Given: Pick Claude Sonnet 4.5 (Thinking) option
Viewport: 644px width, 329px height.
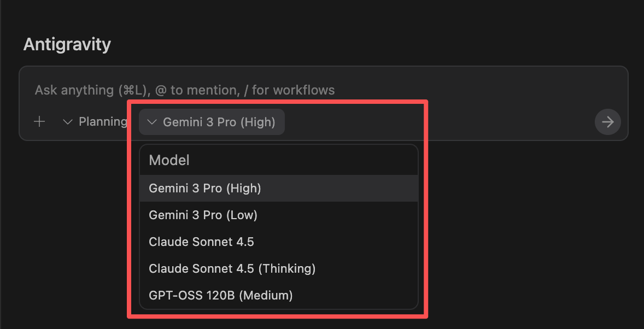Looking at the screenshot, I should tap(232, 268).
